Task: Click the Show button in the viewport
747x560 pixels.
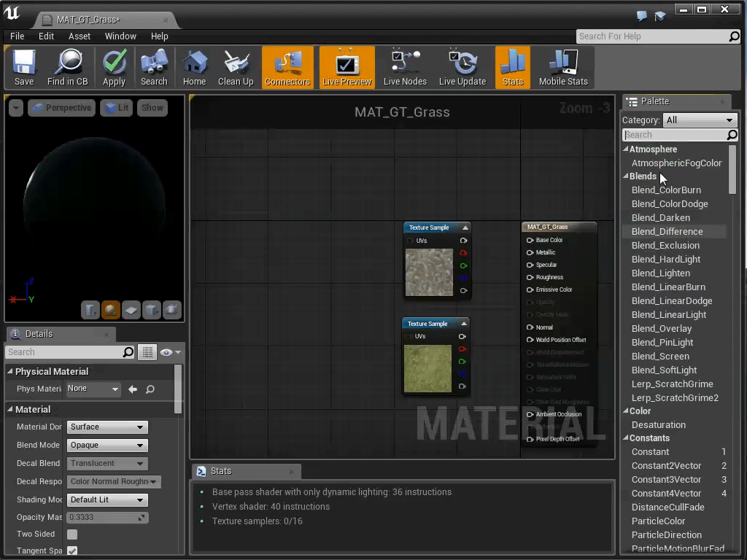Action: [x=152, y=107]
